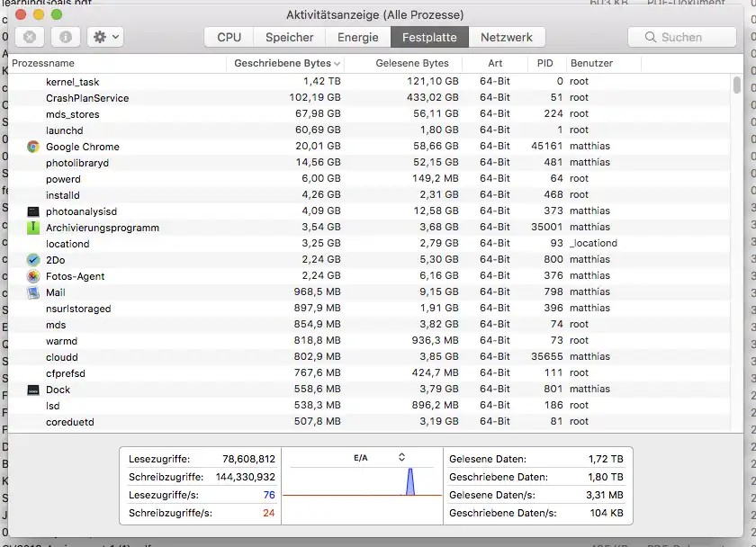Screen dimensions: 756x547
Task: Switch to the CPU tab
Action: click(228, 37)
